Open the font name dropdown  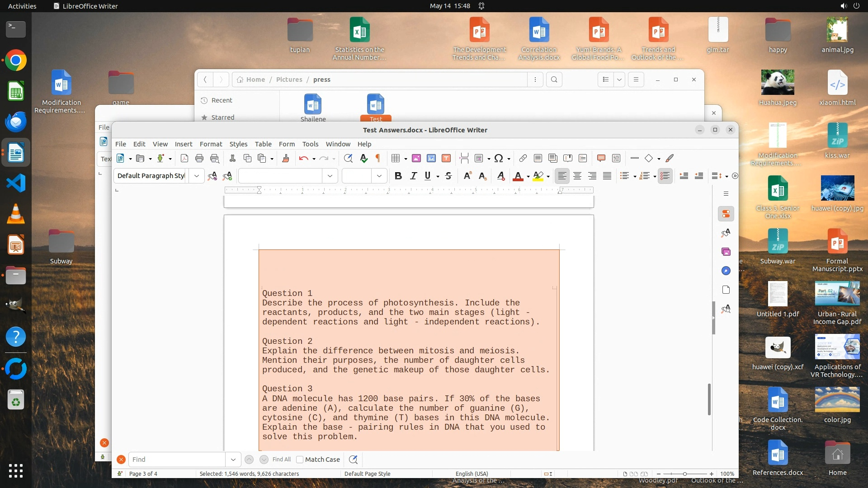330,176
